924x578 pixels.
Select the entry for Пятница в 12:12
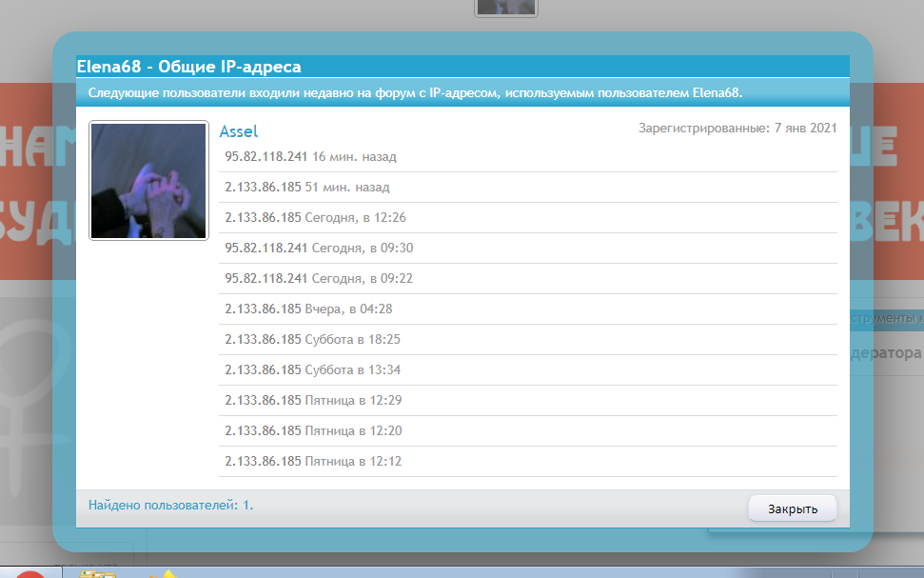point(313,461)
